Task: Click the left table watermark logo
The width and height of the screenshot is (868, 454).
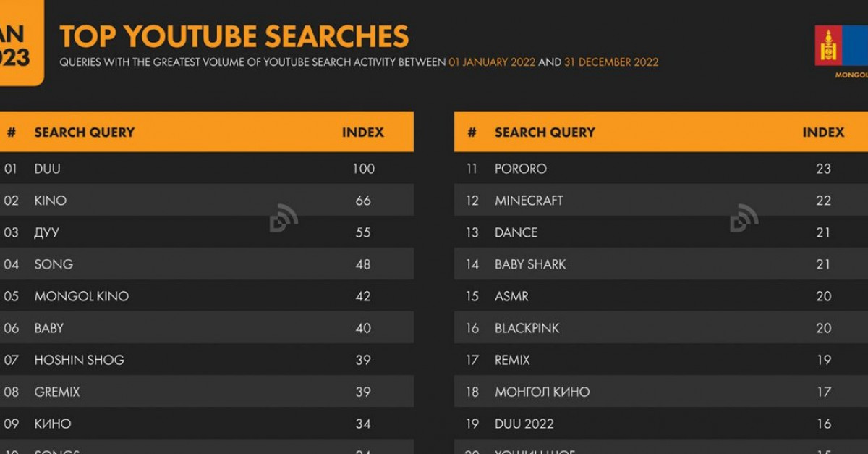Action: pyautogui.click(x=284, y=218)
